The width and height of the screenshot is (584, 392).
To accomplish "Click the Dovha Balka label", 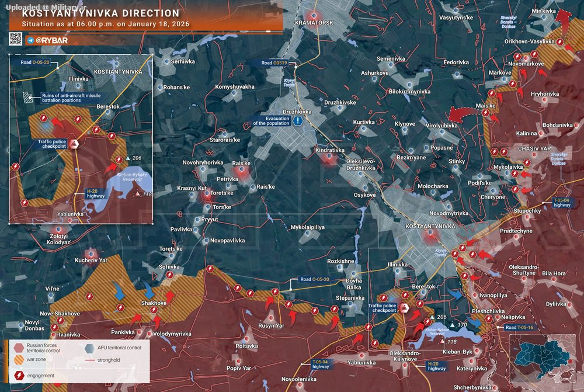I will (x=354, y=284).
